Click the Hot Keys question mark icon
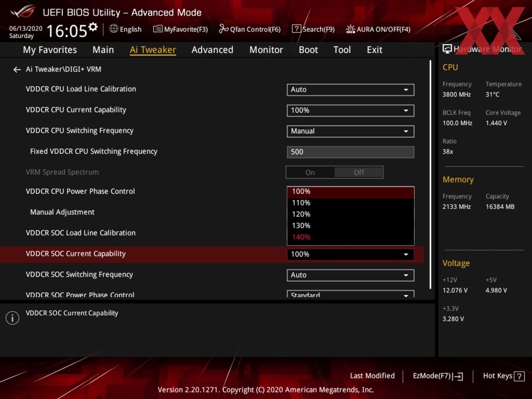This screenshot has width=532, height=399. [519, 376]
